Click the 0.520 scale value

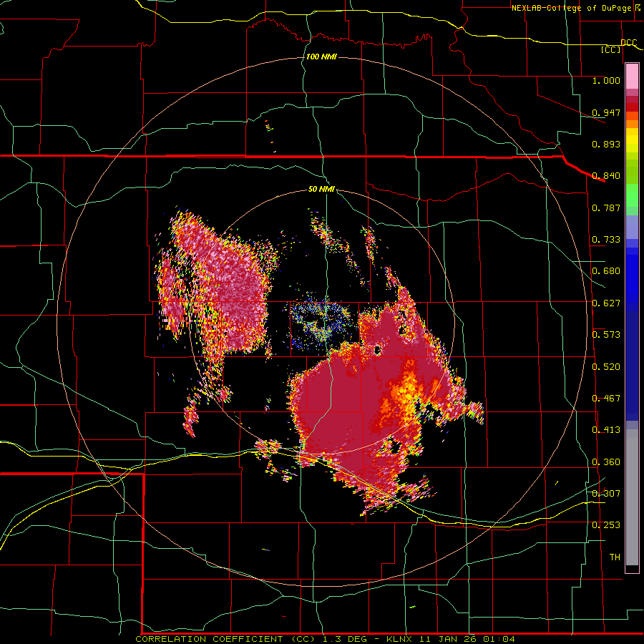click(606, 367)
